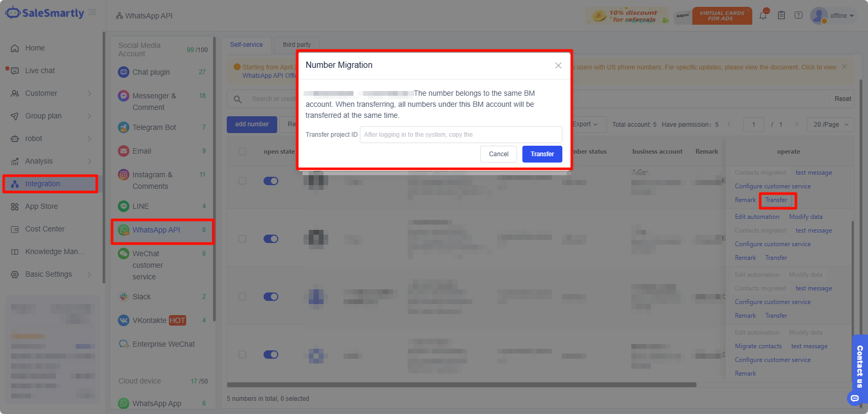Select the VKontakte channel icon

click(124, 320)
